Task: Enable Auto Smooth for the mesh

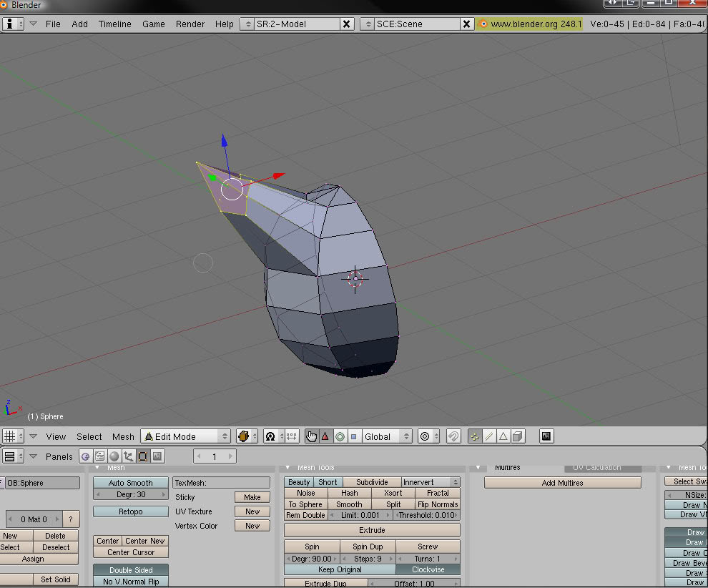Action: (130, 482)
